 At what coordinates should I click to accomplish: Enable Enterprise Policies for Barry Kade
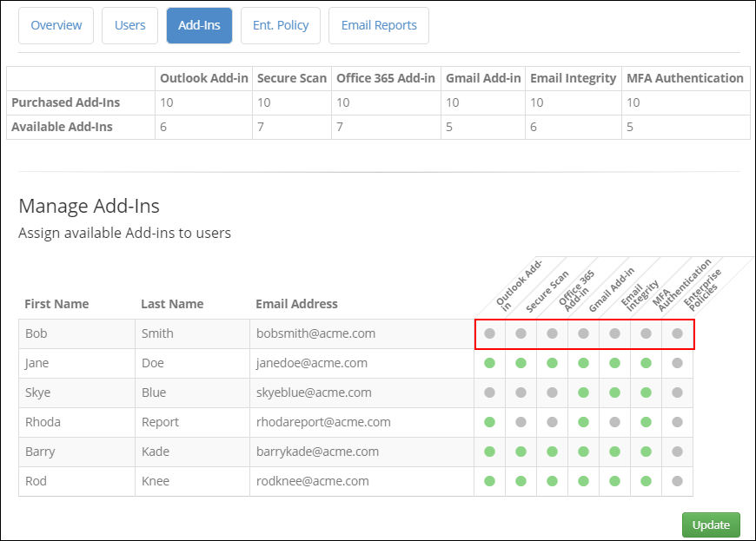click(678, 452)
